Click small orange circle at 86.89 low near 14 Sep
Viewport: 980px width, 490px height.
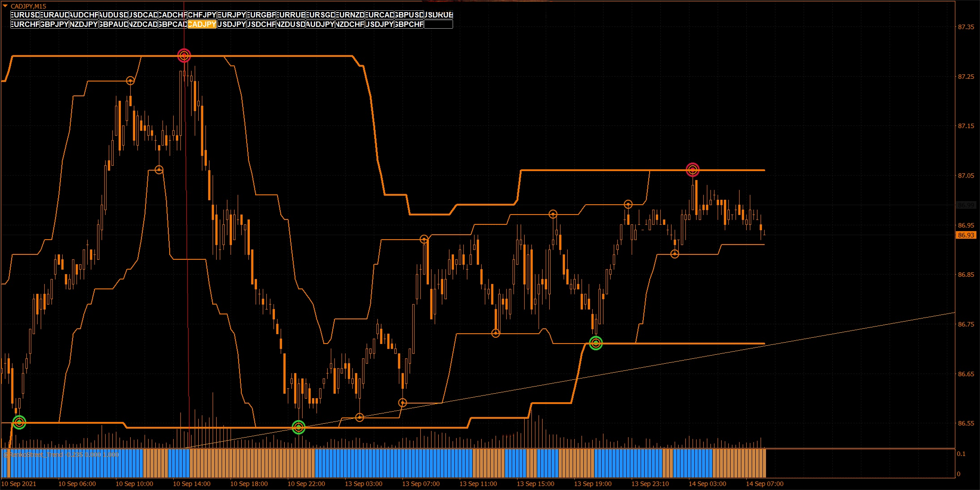coord(675,254)
